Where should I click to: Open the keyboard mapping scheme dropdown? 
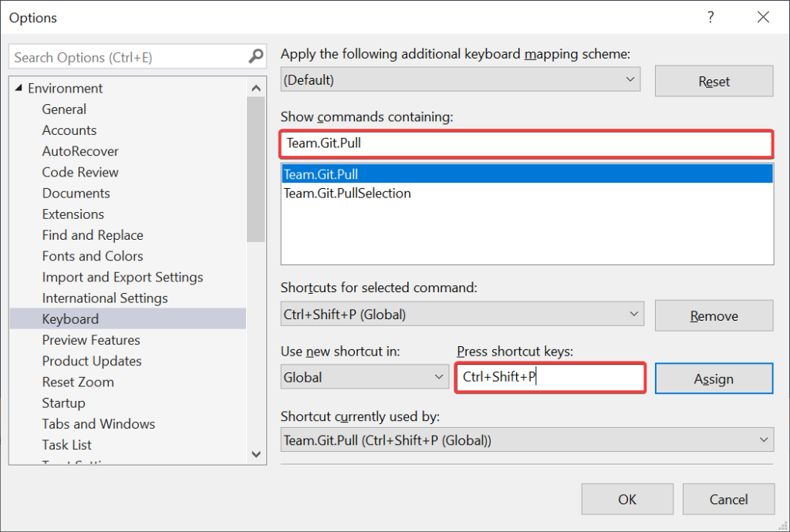tap(631, 79)
